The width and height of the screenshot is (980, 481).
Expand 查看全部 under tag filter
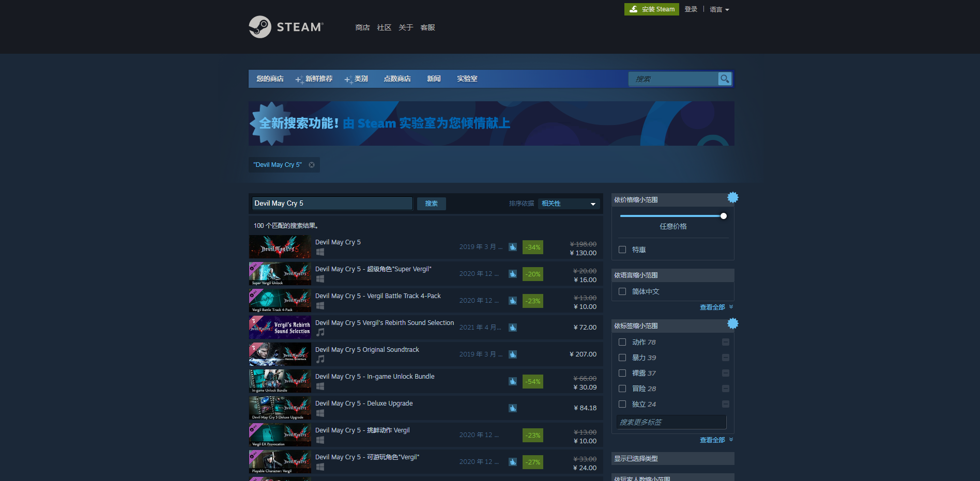pos(716,440)
